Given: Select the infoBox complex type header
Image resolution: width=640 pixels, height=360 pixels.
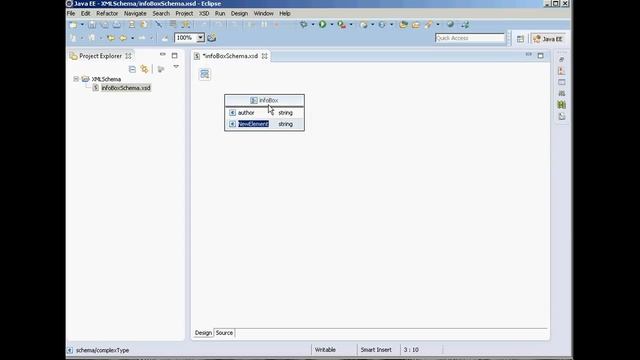Looking at the screenshot, I should (x=264, y=100).
